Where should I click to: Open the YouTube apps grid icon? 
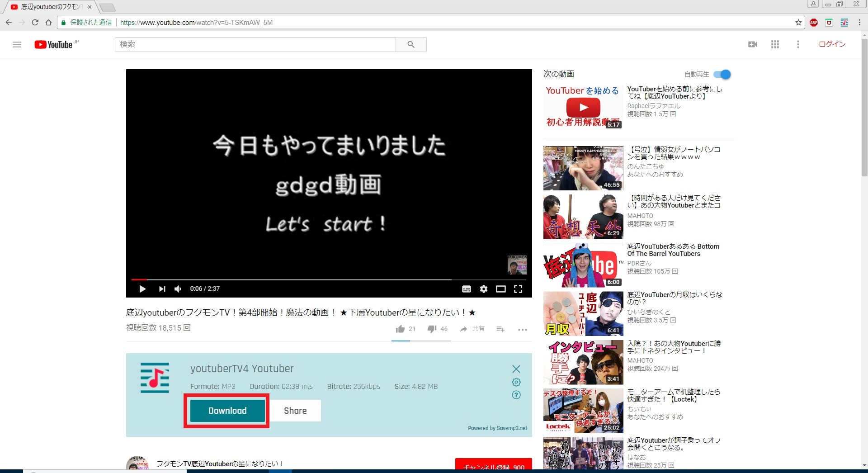tap(775, 44)
